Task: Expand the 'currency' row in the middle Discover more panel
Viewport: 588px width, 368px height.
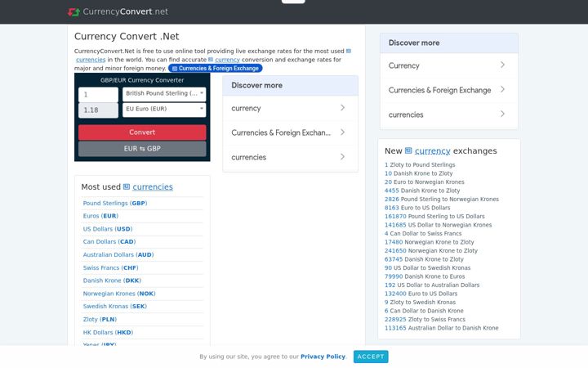Action: click(290, 108)
